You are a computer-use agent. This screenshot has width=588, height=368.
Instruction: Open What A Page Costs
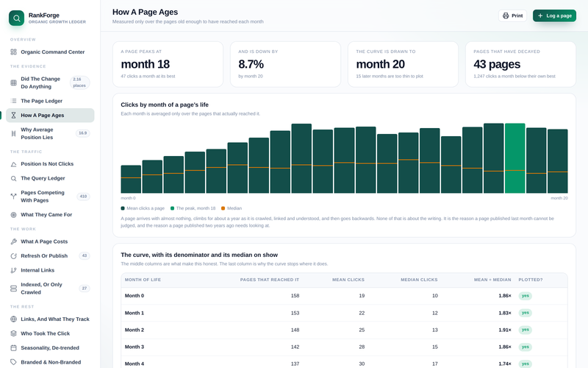50,241
